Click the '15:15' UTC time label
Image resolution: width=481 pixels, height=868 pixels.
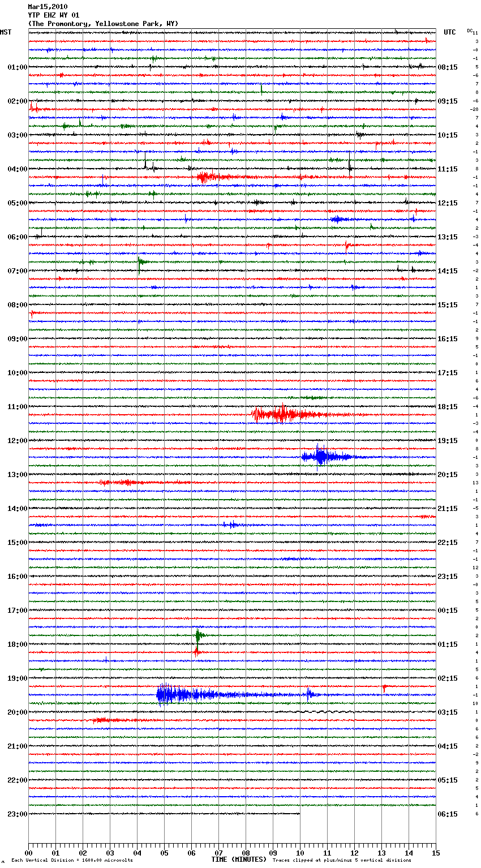pos(448,304)
